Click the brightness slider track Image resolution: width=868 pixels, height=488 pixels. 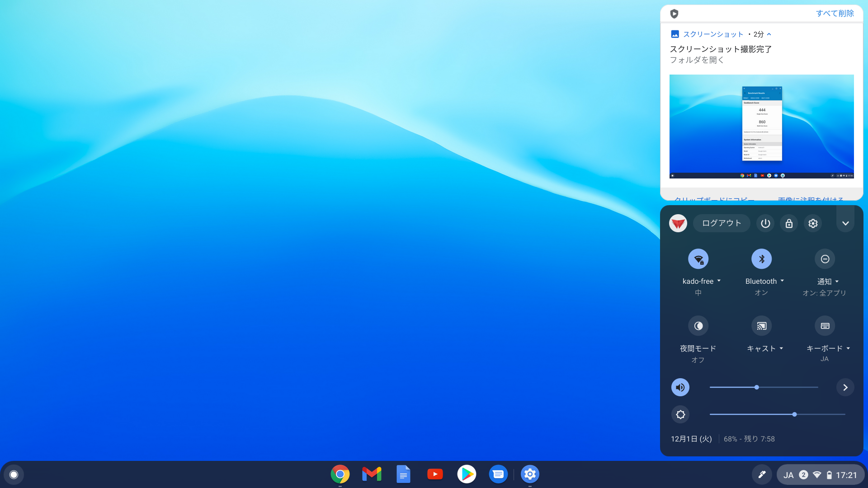tap(777, 414)
